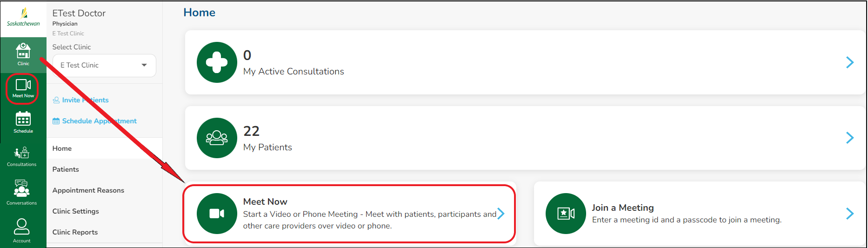This screenshot has width=868, height=248.
Task: Click the Active Consultations plus icon
Action: tap(217, 62)
